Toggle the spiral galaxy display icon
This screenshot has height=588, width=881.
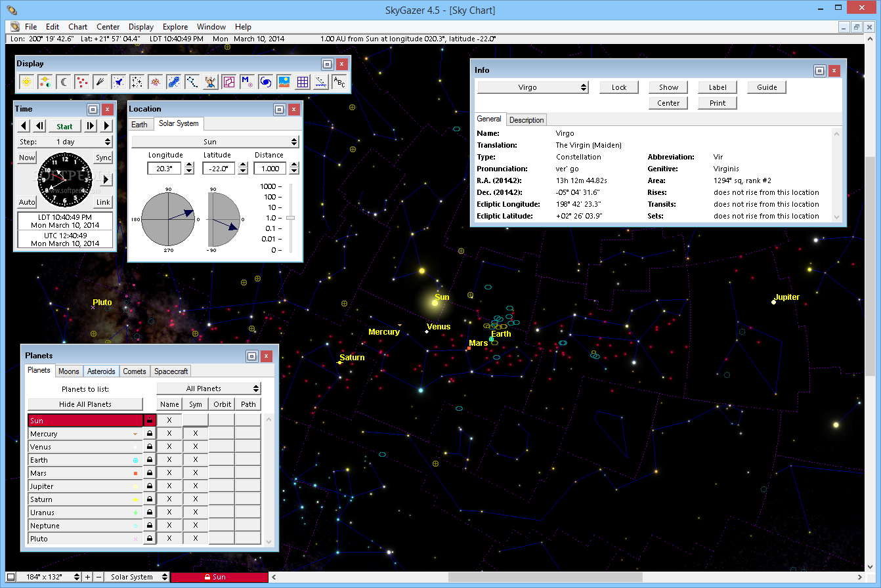pos(265,82)
